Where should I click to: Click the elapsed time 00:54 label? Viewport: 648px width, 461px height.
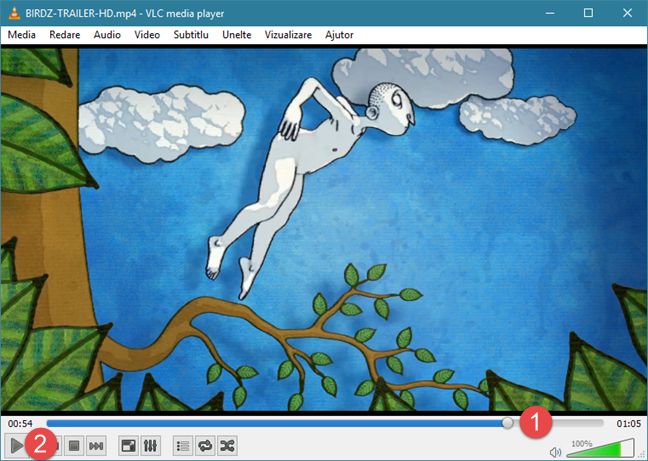point(20,423)
